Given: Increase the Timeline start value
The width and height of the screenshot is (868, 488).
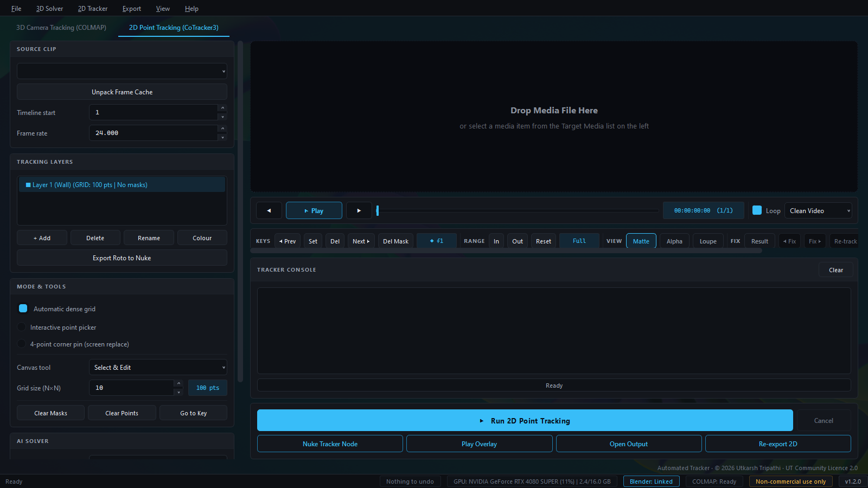Looking at the screenshot, I should point(222,108).
